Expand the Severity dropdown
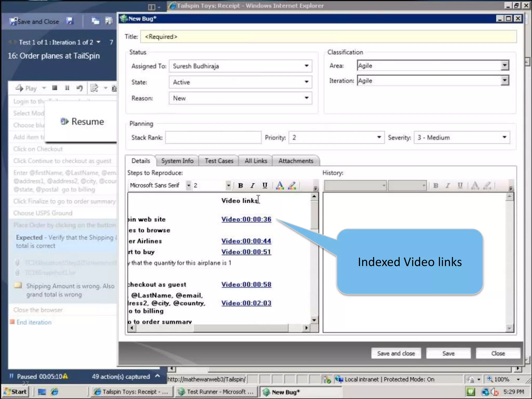The image size is (532, 399). (504, 137)
